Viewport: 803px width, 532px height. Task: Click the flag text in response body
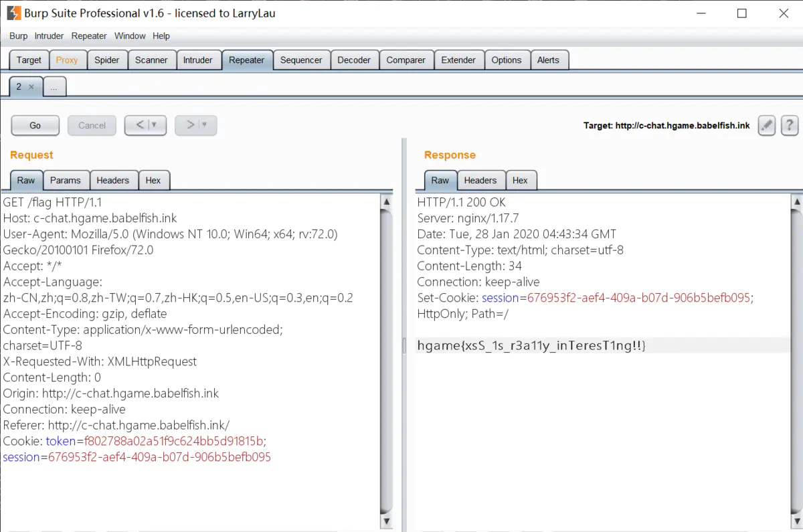(531, 345)
